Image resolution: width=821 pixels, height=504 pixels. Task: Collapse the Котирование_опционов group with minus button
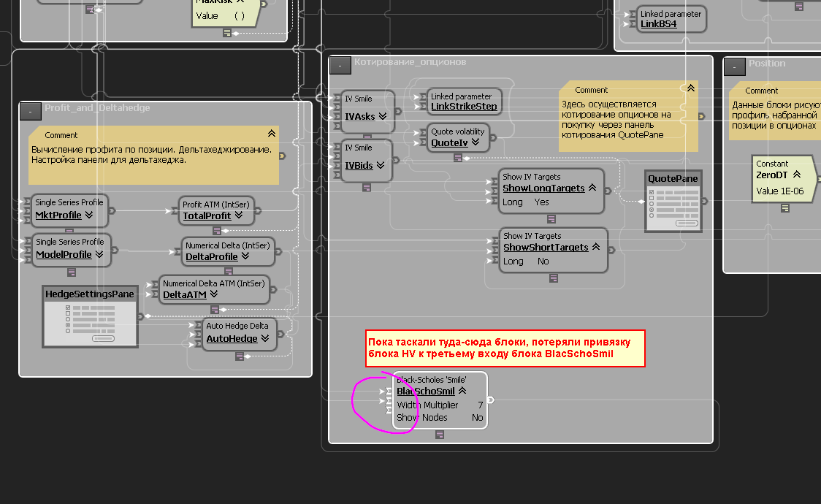(x=340, y=66)
